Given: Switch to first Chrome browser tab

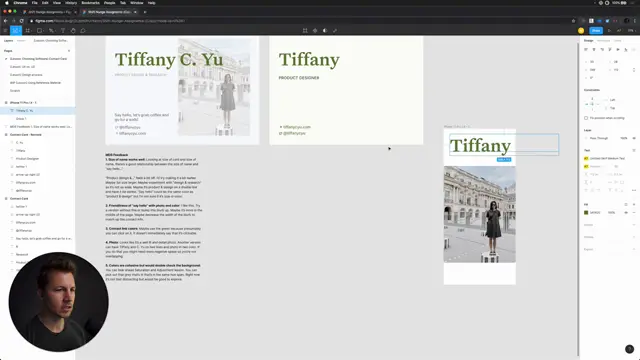Looking at the screenshot, I should (49, 12).
